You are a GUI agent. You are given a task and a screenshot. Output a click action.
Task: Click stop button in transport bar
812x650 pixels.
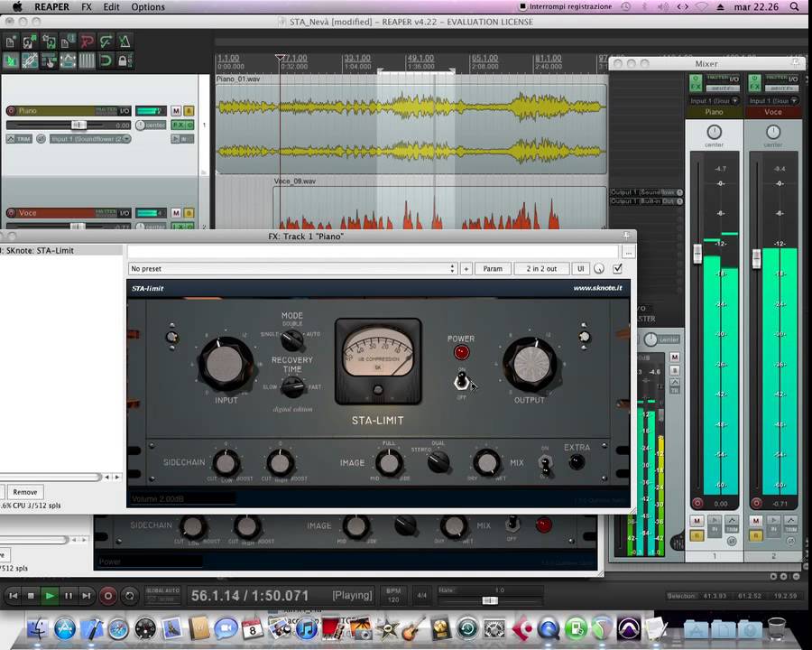click(x=31, y=596)
